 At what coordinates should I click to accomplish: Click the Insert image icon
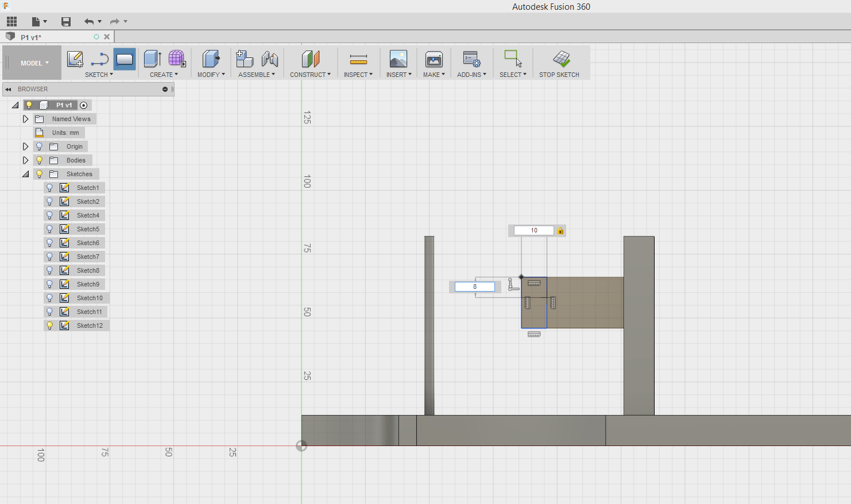tap(399, 59)
